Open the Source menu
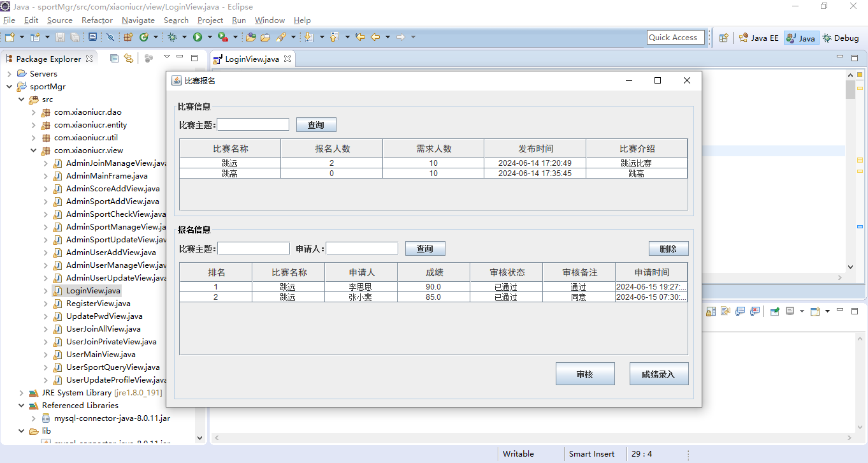This screenshot has width=868, height=463. tap(60, 20)
